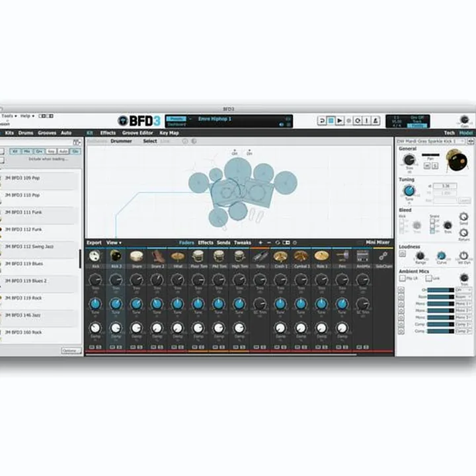Click the record button in transport

(349, 121)
